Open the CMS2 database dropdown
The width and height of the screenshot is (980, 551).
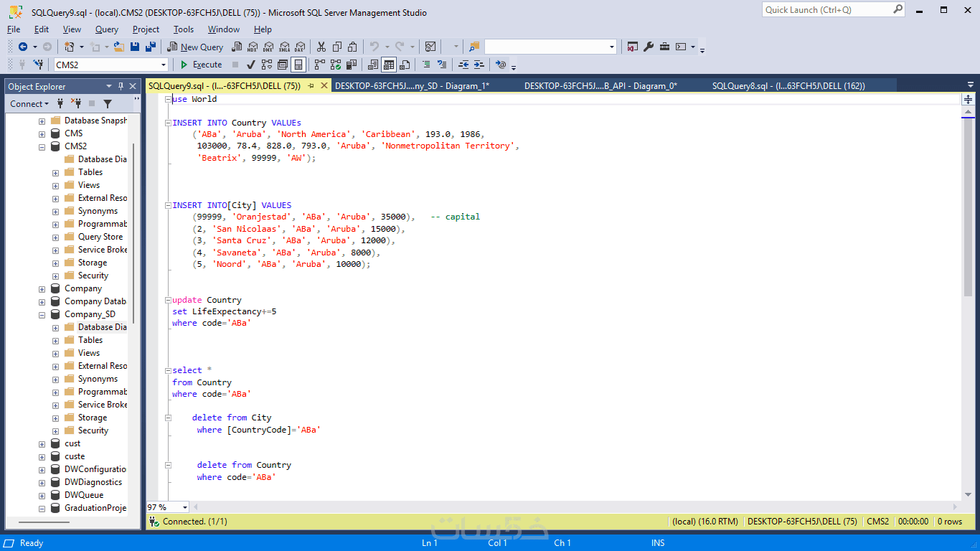click(x=164, y=65)
